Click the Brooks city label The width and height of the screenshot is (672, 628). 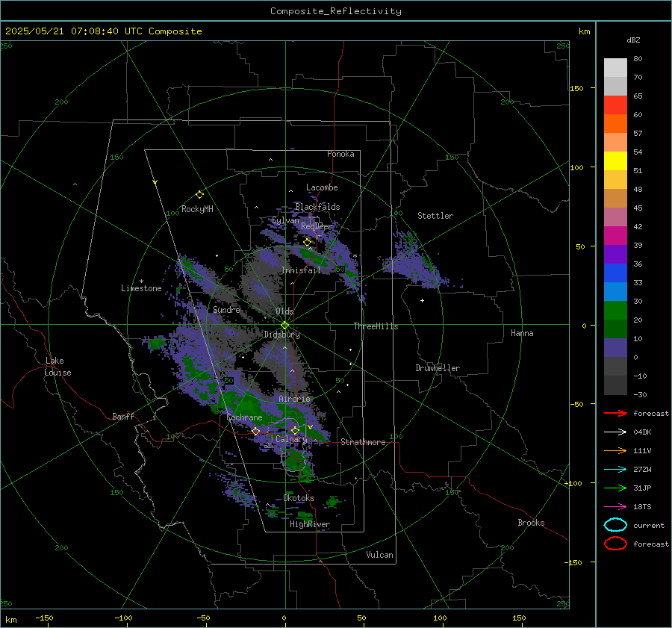[531, 523]
